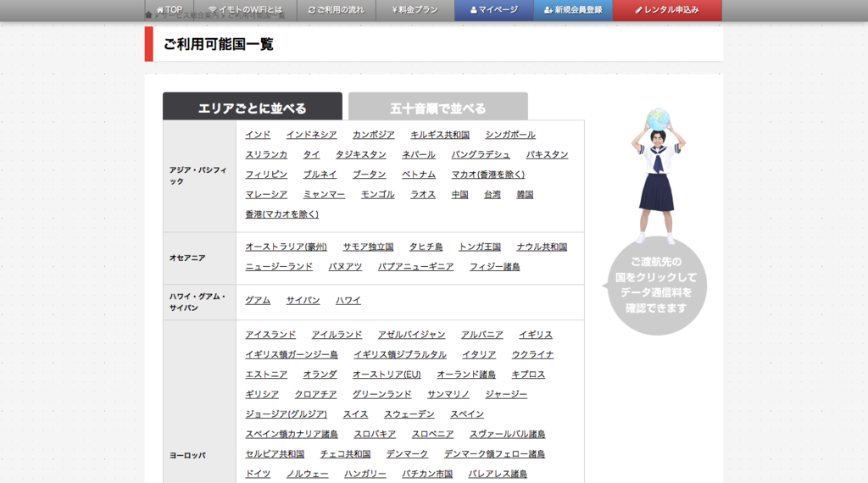The image size is (868, 483).
Task: Select グアム link
Action: 258,300
